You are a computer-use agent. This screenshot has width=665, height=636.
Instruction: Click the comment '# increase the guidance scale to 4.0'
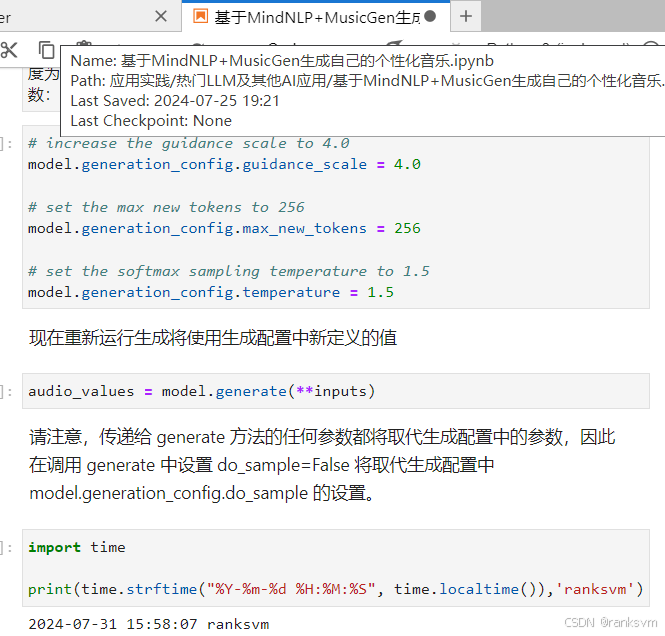pos(189,143)
